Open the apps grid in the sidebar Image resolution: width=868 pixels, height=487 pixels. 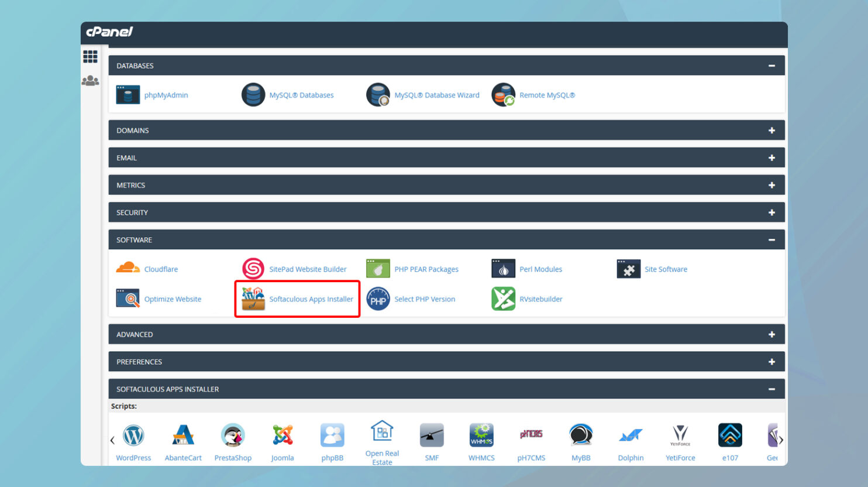tap(90, 56)
